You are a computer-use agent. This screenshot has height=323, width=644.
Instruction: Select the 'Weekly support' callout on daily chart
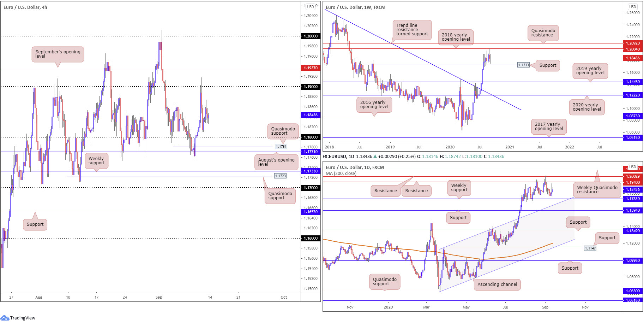pyautogui.click(x=459, y=188)
